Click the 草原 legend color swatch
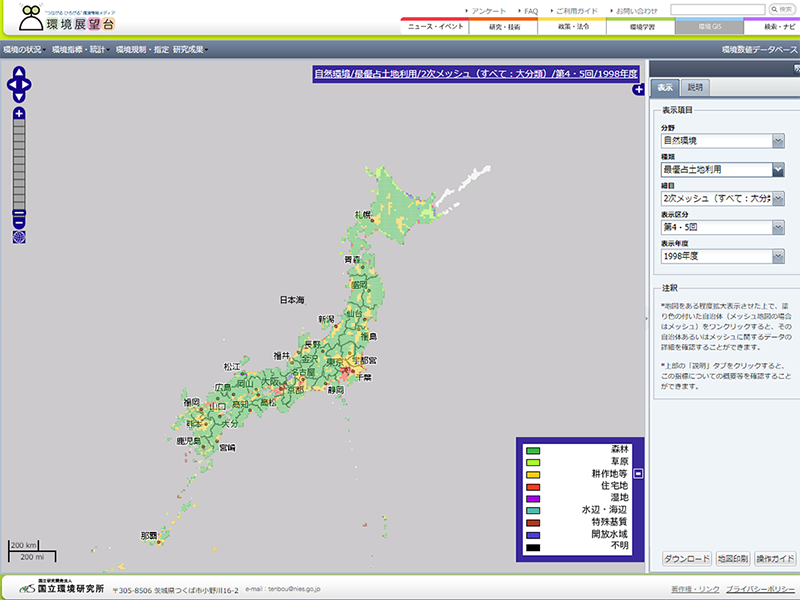 click(533, 463)
